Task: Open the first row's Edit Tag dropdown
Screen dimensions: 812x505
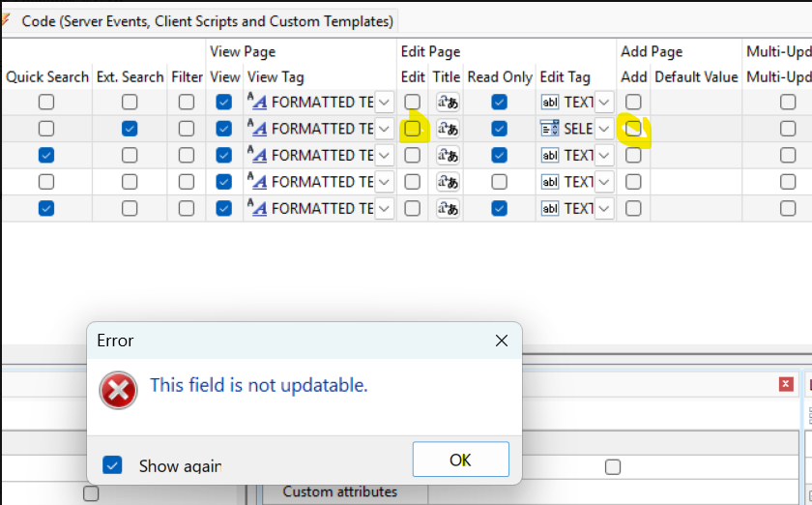Action: pyautogui.click(x=604, y=103)
